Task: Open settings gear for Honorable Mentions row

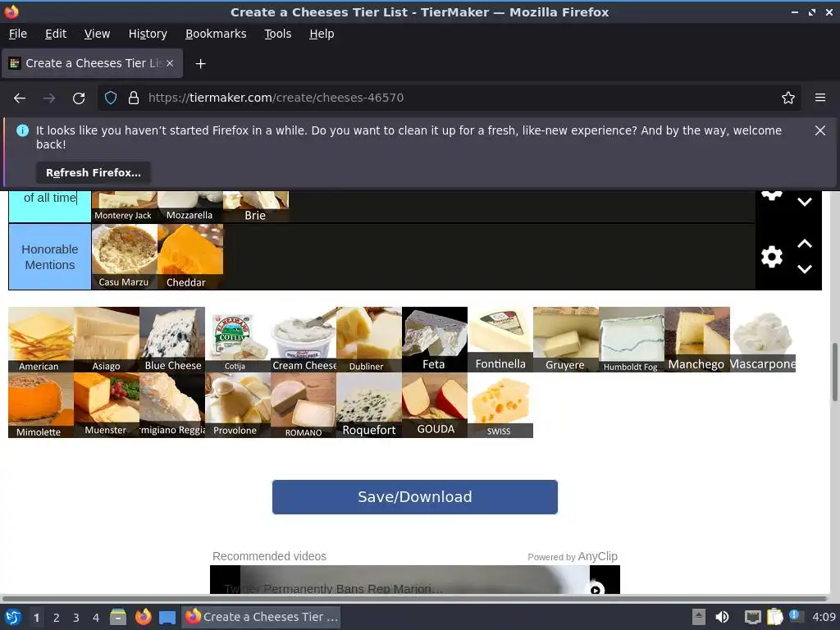Action: 771,257
